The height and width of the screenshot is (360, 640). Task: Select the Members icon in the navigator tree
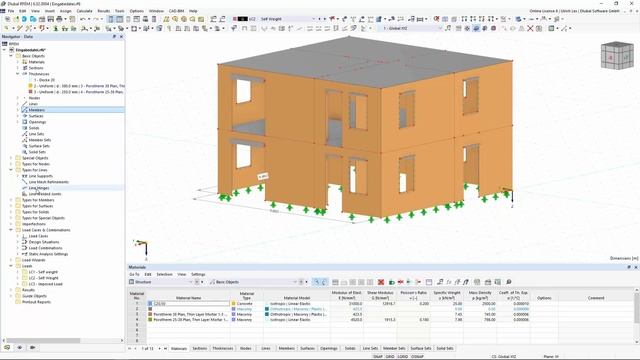click(x=24, y=110)
